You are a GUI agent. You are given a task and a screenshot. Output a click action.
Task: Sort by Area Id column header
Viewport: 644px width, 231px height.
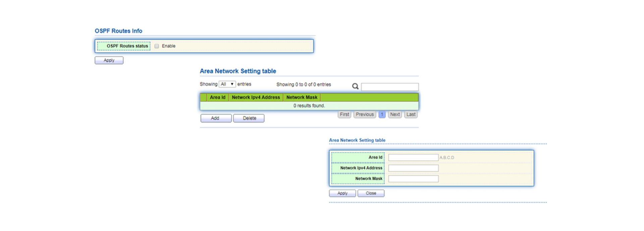[x=217, y=97]
